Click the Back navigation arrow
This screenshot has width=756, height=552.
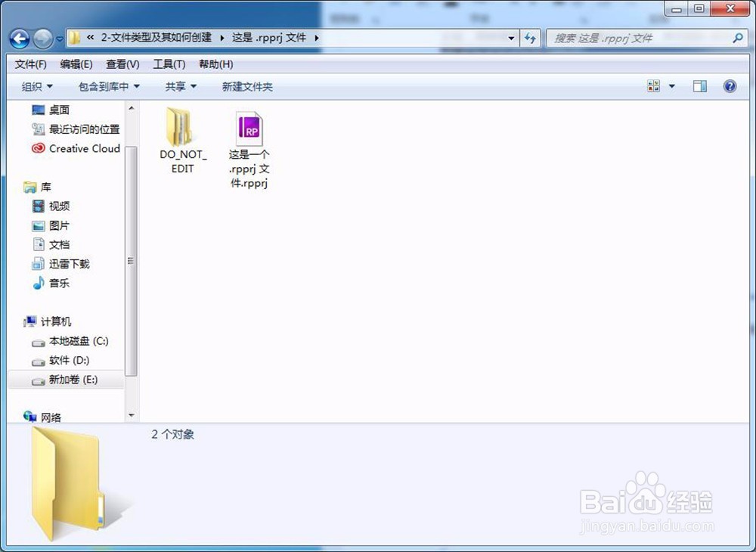[x=20, y=39]
